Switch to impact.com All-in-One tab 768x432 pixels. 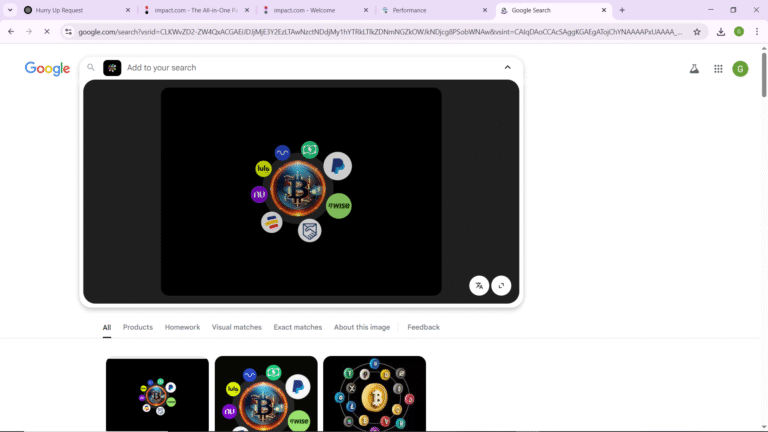pos(196,10)
